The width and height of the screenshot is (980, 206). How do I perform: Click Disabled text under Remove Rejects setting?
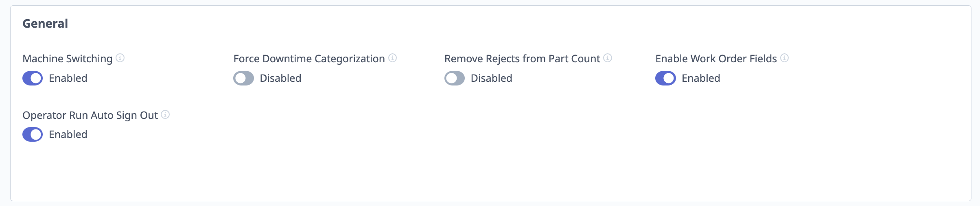tap(492, 78)
